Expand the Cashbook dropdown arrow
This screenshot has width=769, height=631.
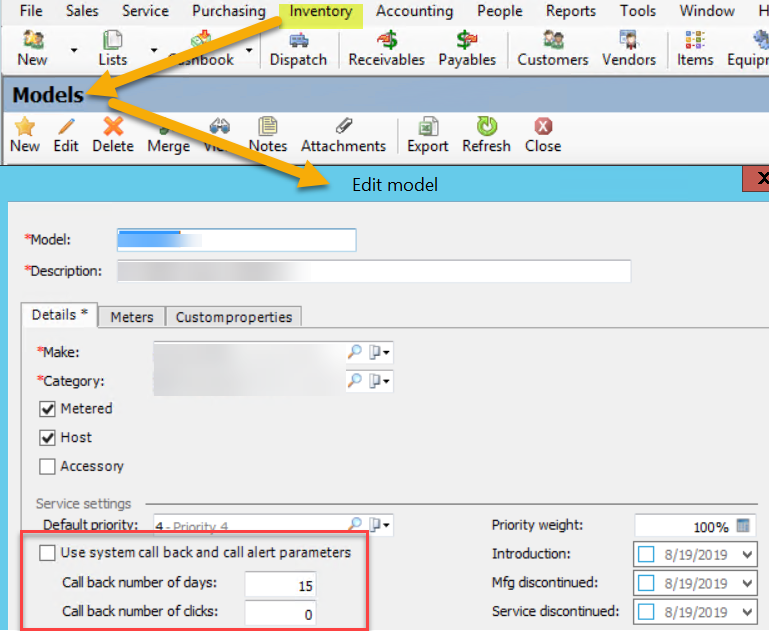click(249, 50)
